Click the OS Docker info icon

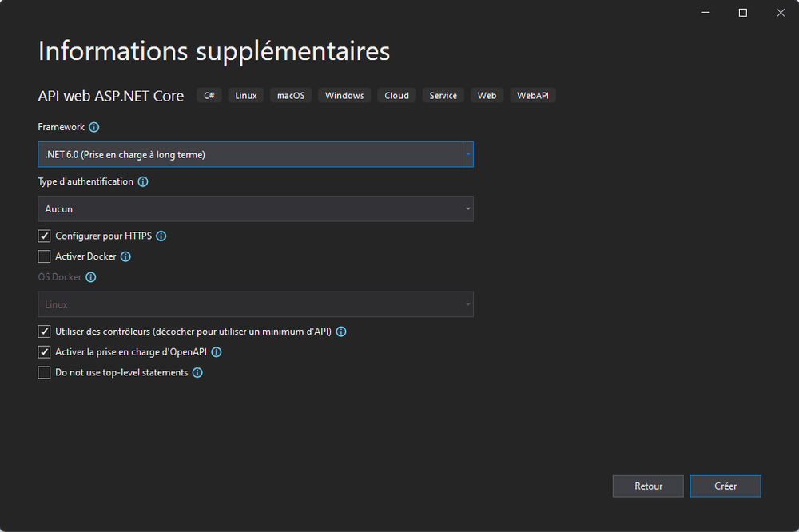coord(90,276)
